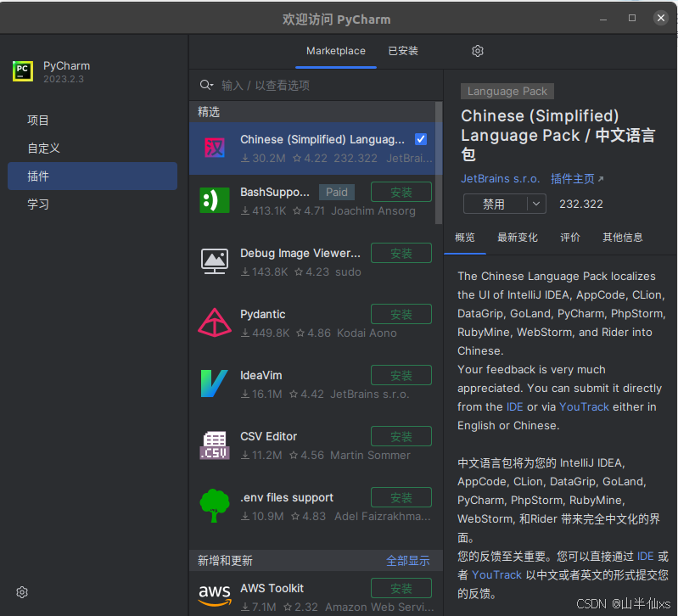Click the CSV Editor plugin icon
Image resolution: width=678 pixels, height=616 pixels.
(x=215, y=445)
